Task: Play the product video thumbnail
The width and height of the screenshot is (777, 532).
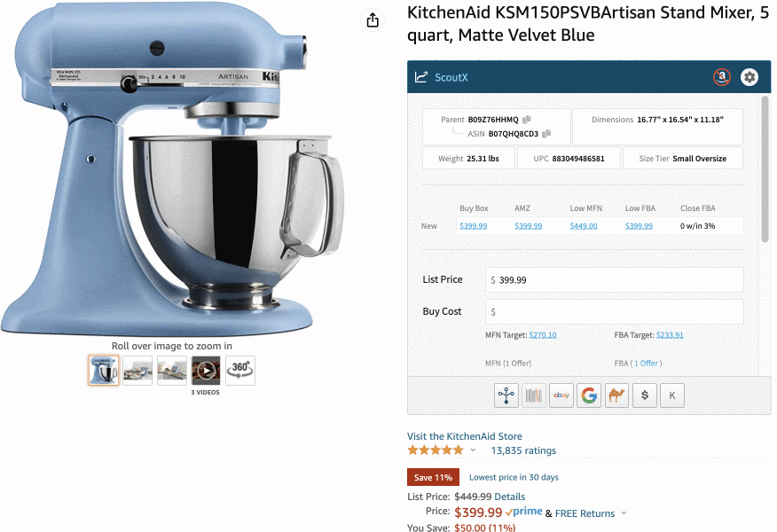Action: click(x=206, y=370)
